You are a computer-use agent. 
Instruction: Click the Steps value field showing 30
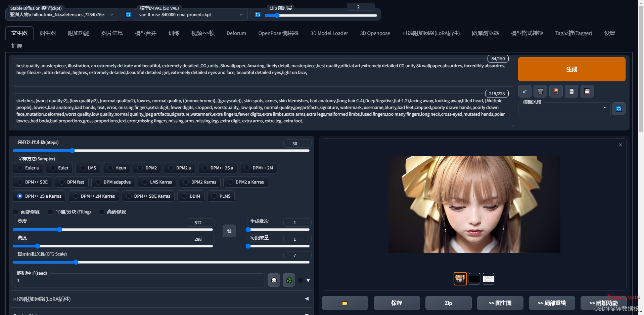tap(297, 144)
